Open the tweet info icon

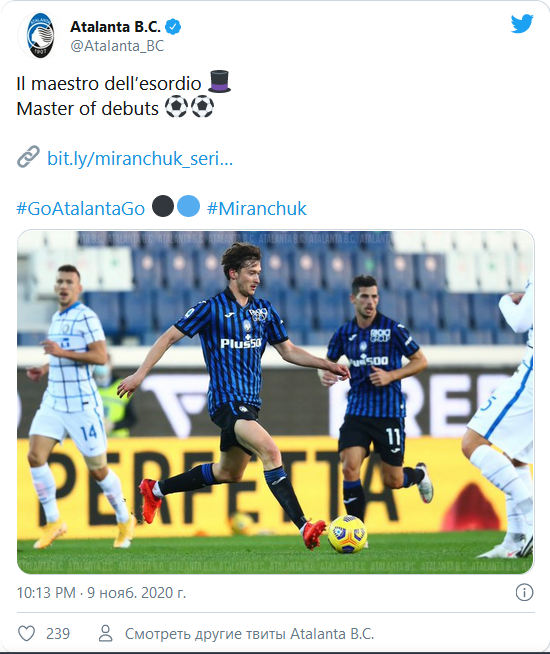[524, 592]
